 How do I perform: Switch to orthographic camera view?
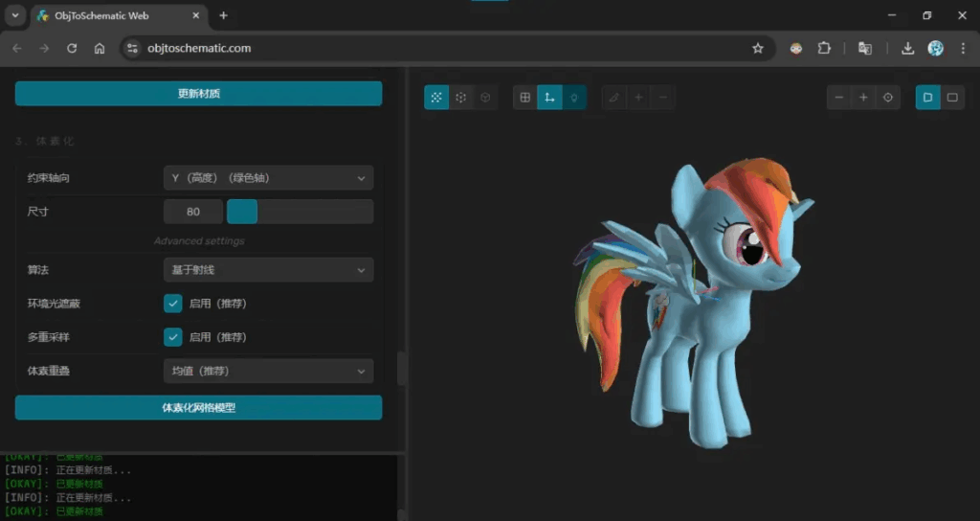tap(952, 98)
